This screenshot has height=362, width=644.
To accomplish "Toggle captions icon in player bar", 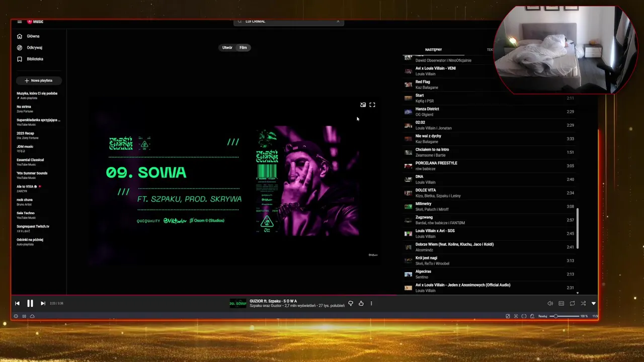I will (561, 303).
